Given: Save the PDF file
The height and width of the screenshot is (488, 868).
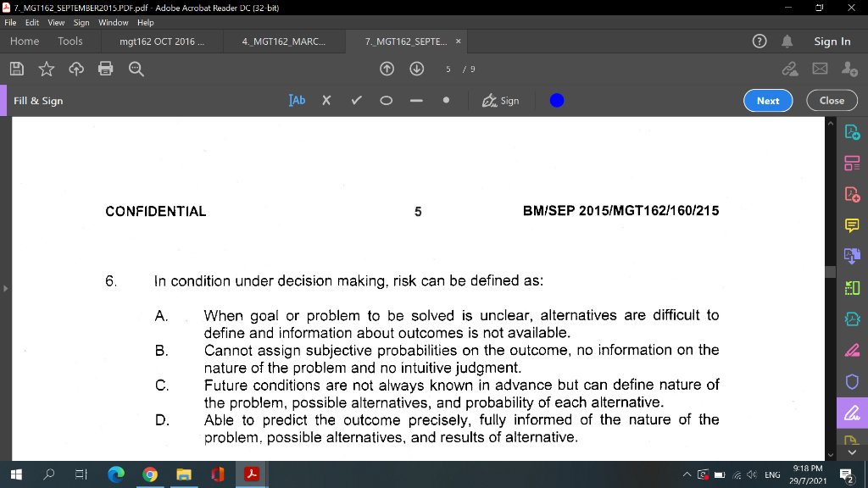Looking at the screenshot, I should 17,69.
